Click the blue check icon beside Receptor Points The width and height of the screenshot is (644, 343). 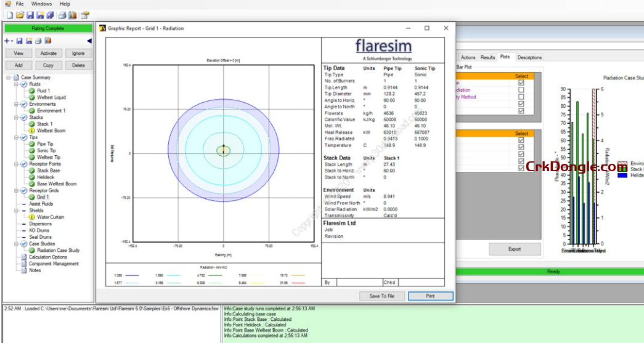click(x=24, y=164)
